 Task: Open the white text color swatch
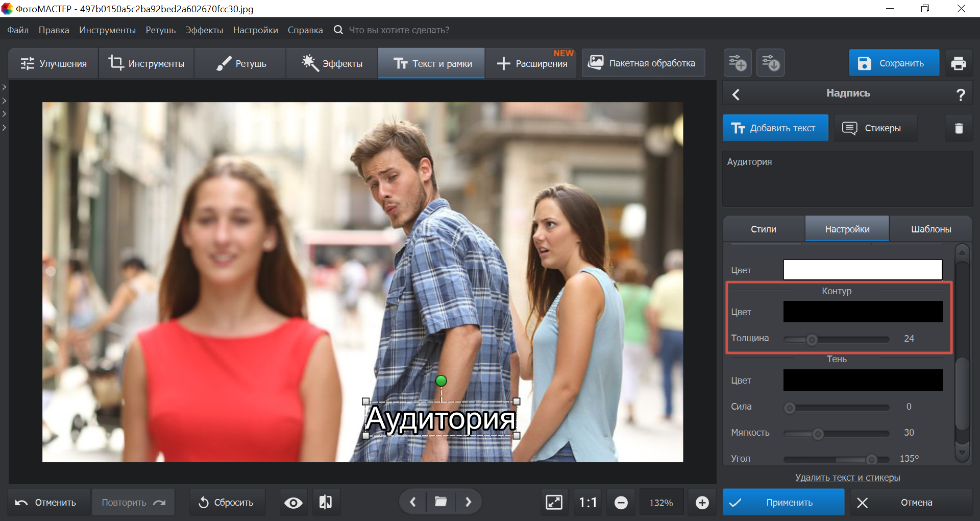(863, 270)
